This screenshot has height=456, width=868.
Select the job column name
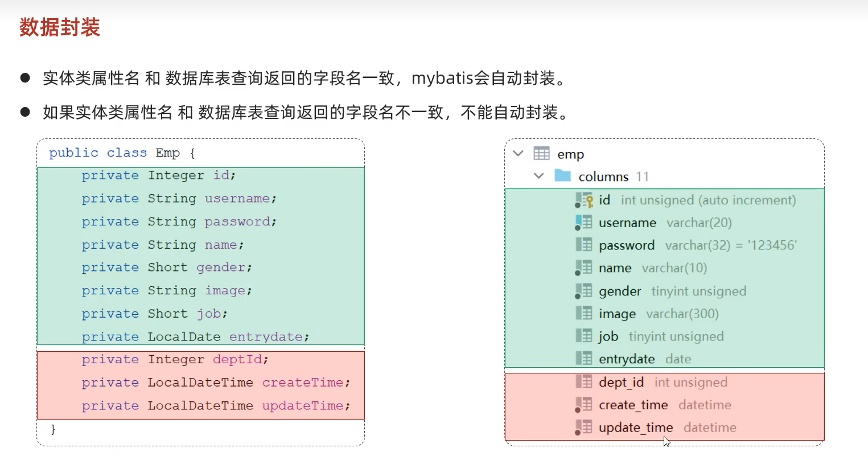click(608, 336)
